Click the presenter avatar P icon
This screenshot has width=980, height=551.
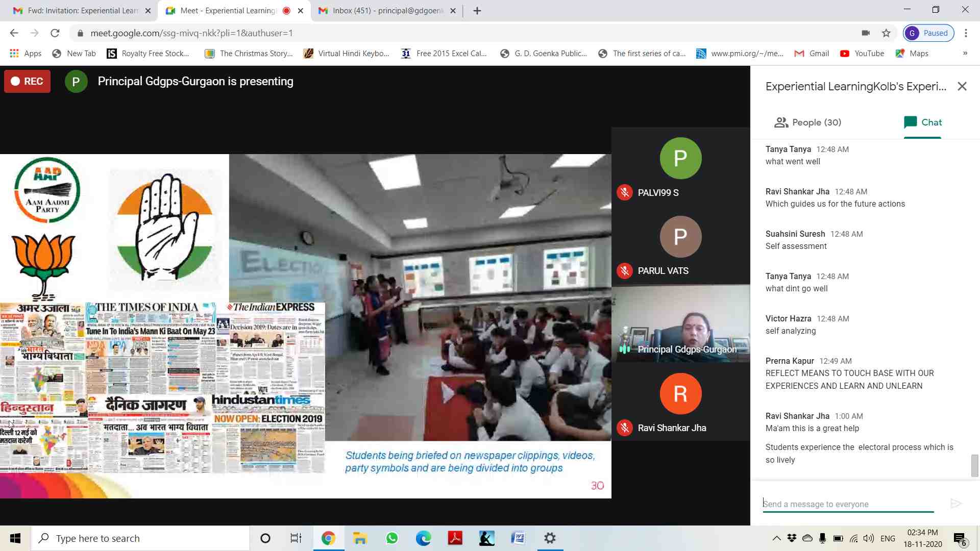click(76, 82)
